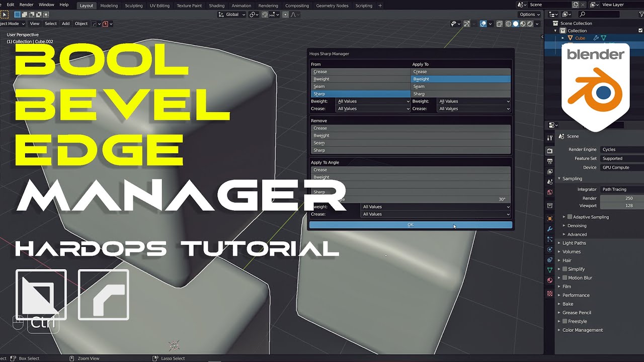
Task: Toggle X-ray view icon
Action: click(499, 24)
